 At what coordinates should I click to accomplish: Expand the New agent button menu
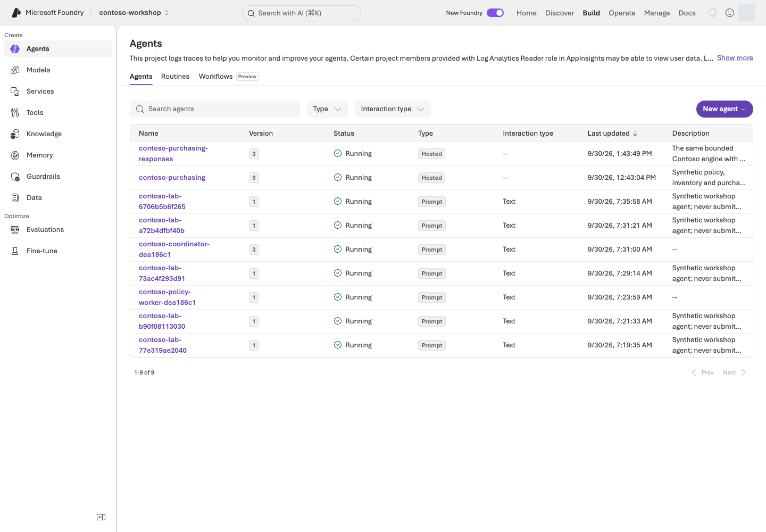click(725, 109)
